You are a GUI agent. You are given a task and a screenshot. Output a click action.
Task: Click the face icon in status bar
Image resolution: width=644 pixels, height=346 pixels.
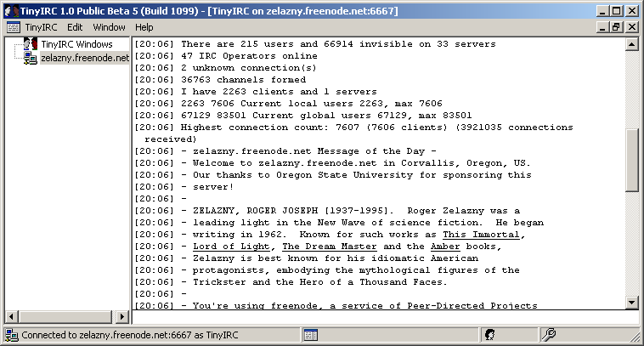pos(490,335)
